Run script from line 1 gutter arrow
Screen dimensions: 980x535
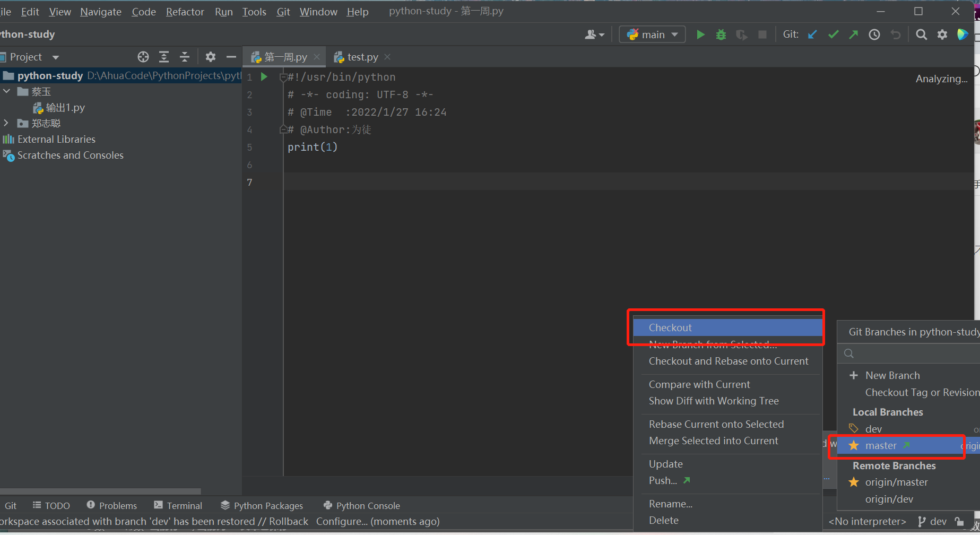click(264, 77)
